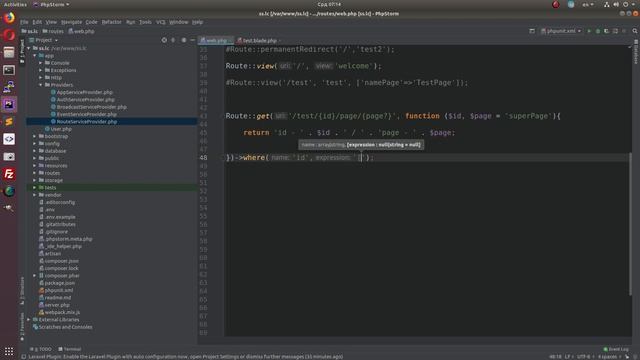Screen dimensions: 640x360
Task: Click the editor vertical scrollbar
Action: click(631, 224)
